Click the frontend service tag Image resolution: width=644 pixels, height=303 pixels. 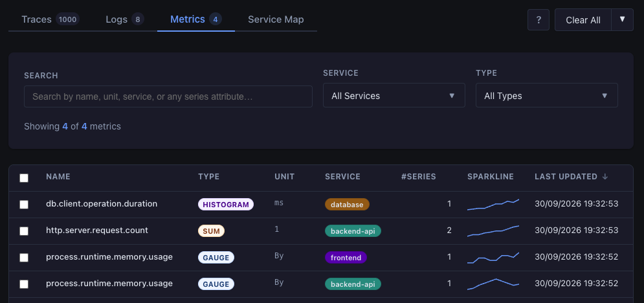click(x=346, y=258)
